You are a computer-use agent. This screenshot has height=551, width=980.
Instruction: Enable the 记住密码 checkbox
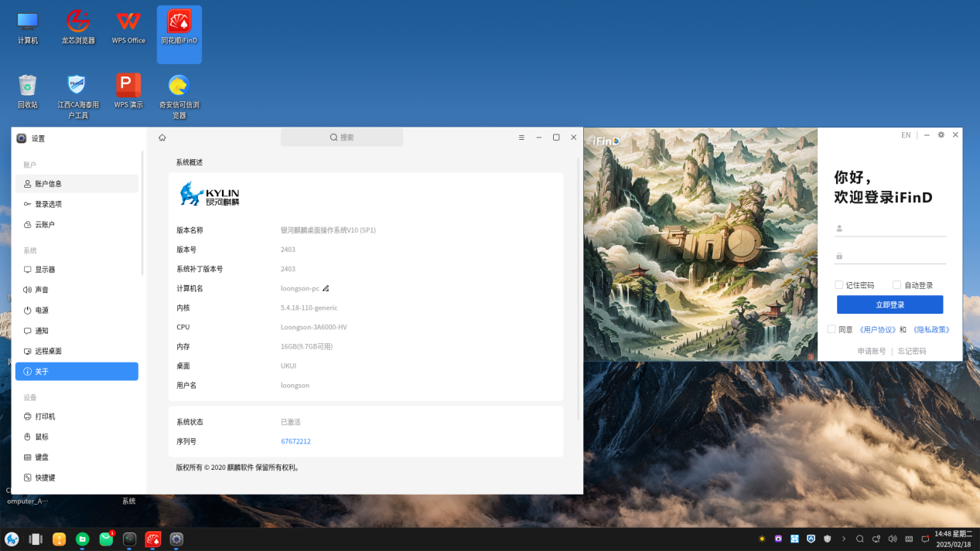point(838,285)
